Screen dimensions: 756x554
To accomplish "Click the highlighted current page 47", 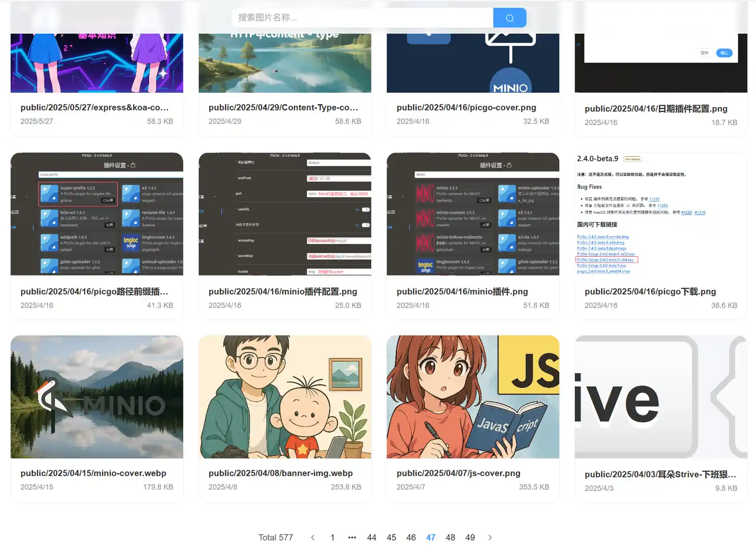I will tap(431, 537).
